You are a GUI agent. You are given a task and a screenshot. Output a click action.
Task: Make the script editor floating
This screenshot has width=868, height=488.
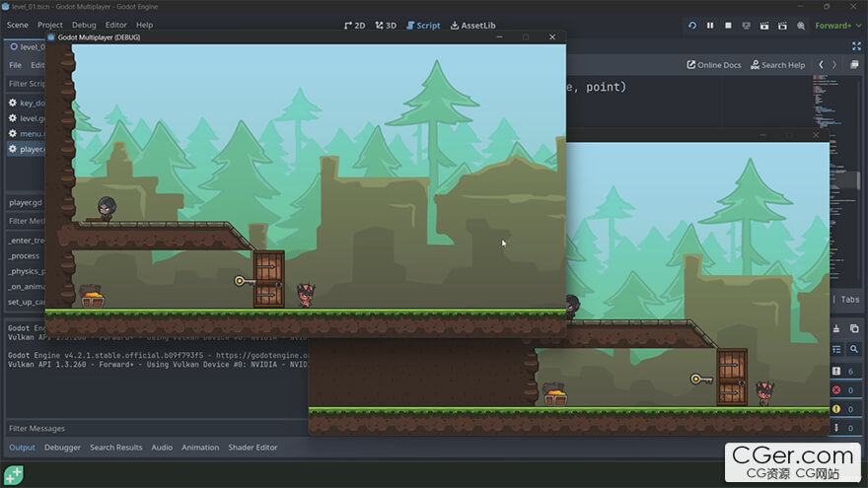tap(854, 65)
